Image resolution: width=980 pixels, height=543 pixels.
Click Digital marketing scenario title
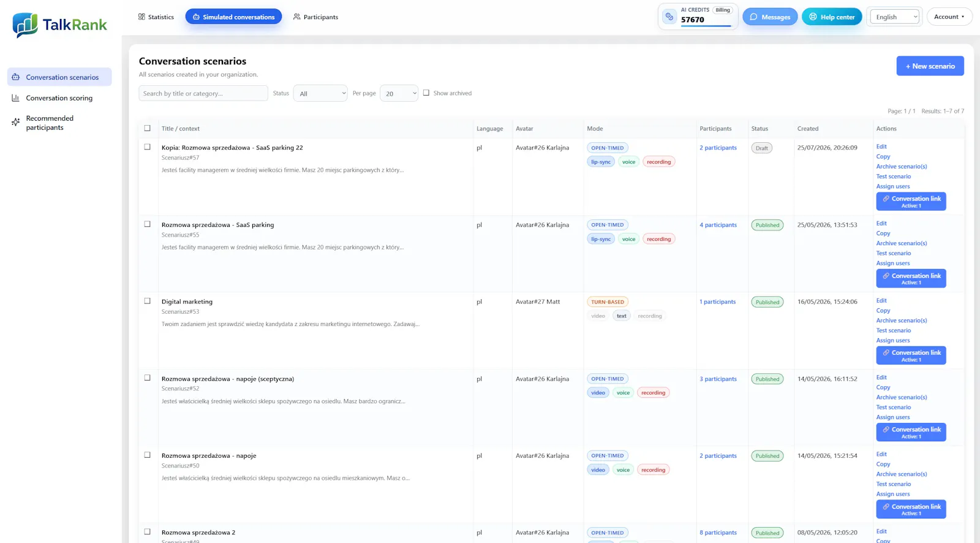tap(187, 302)
